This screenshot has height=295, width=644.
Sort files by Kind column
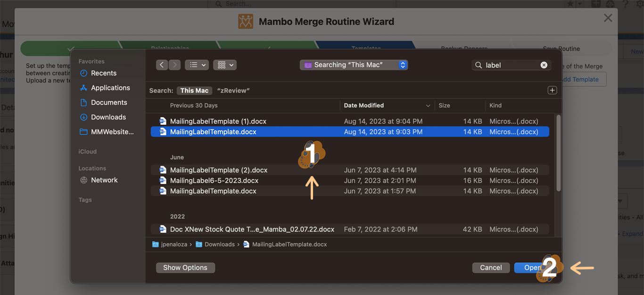coord(495,105)
